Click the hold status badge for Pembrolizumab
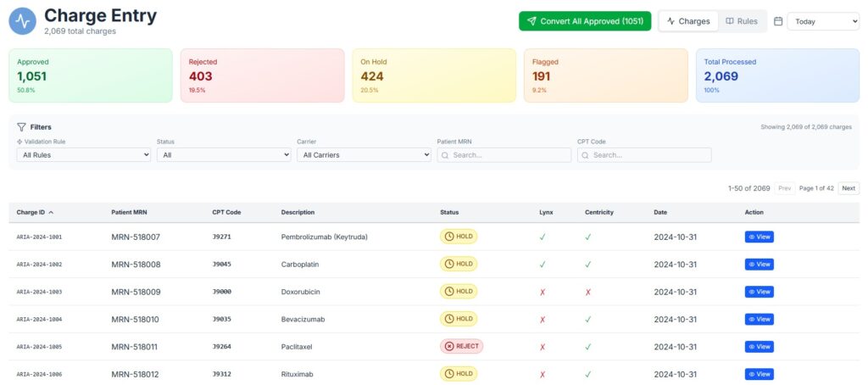Screen dimensions: 868x385 click(459, 237)
